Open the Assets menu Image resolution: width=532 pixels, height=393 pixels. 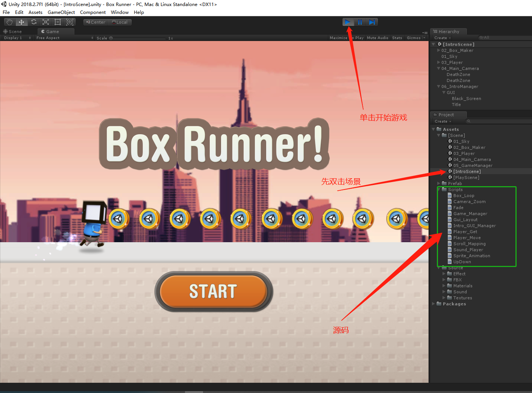[35, 12]
